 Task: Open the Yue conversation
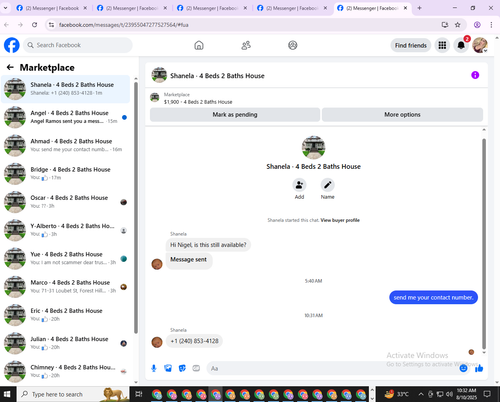point(65,258)
